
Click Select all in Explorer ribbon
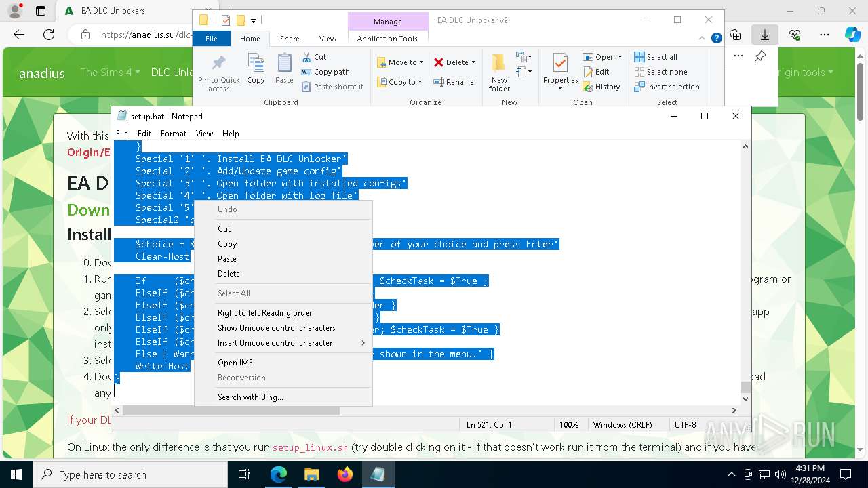(x=656, y=57)
